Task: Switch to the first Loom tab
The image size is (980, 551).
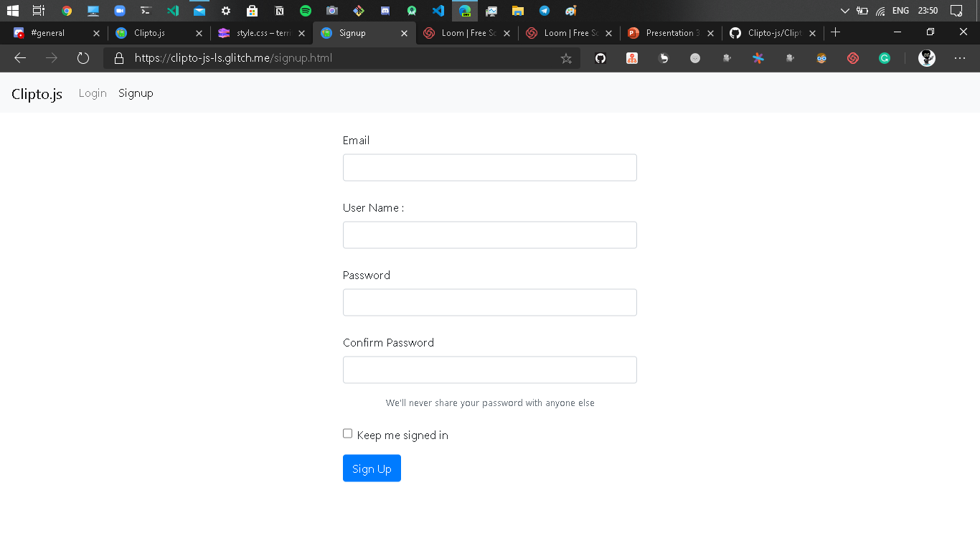Action: tap(466, 33)
